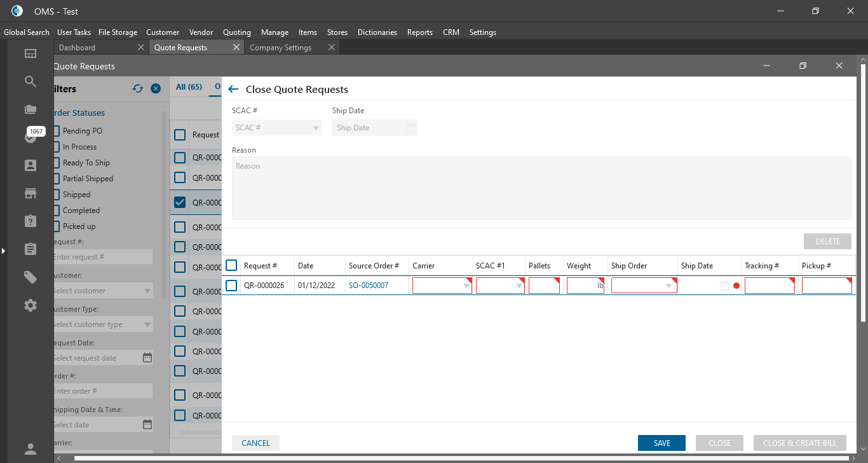The height and width of the screenshot is (463, 868).
Task: Open the search icon in left sidebar
Action: tap(31, 81)
